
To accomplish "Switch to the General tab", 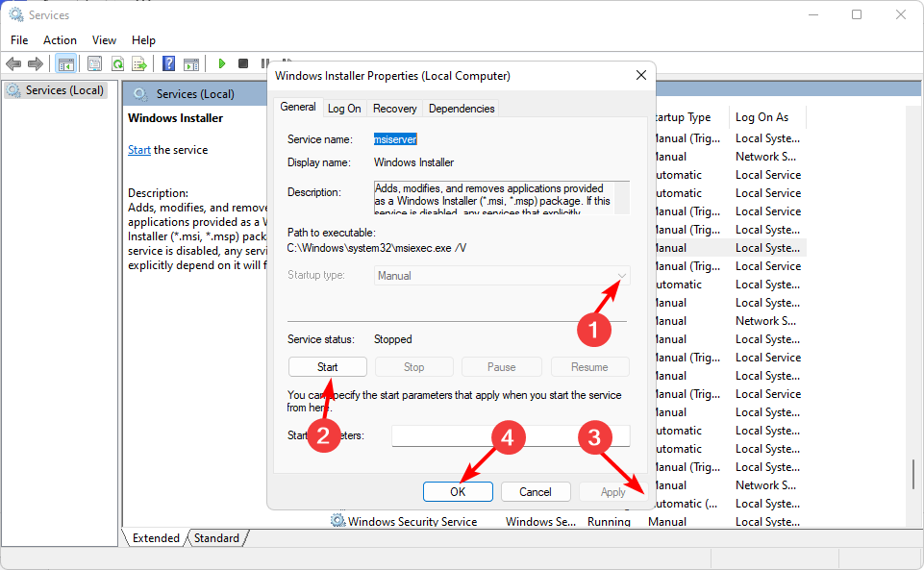I will (298, 107).
